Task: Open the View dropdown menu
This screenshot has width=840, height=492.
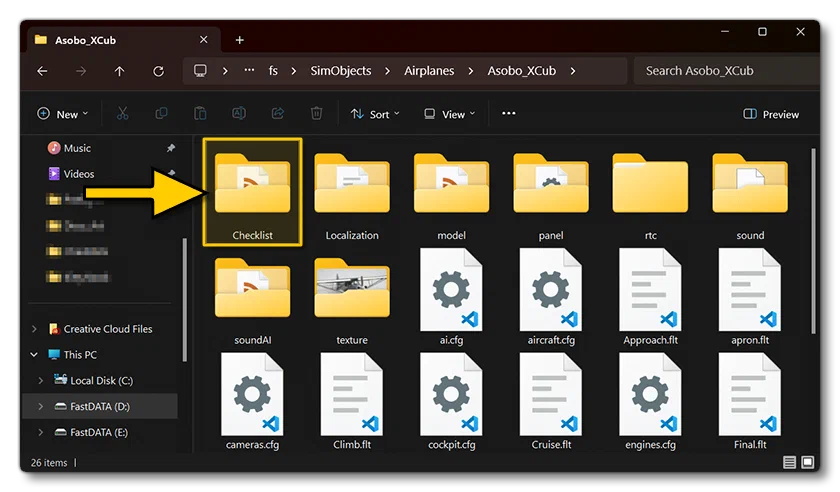Action: (x=449, y=114)
